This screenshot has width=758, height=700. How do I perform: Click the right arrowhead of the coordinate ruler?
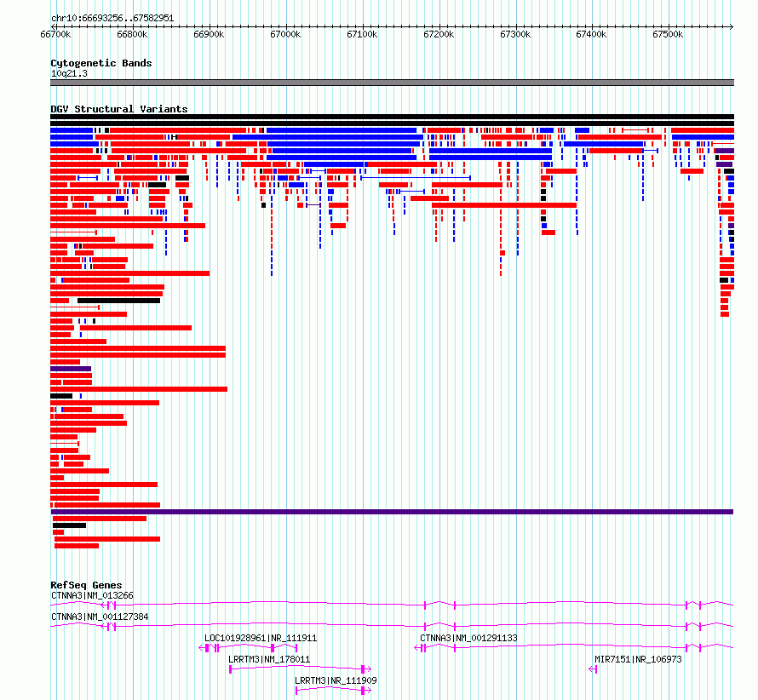tap(731, 26)
